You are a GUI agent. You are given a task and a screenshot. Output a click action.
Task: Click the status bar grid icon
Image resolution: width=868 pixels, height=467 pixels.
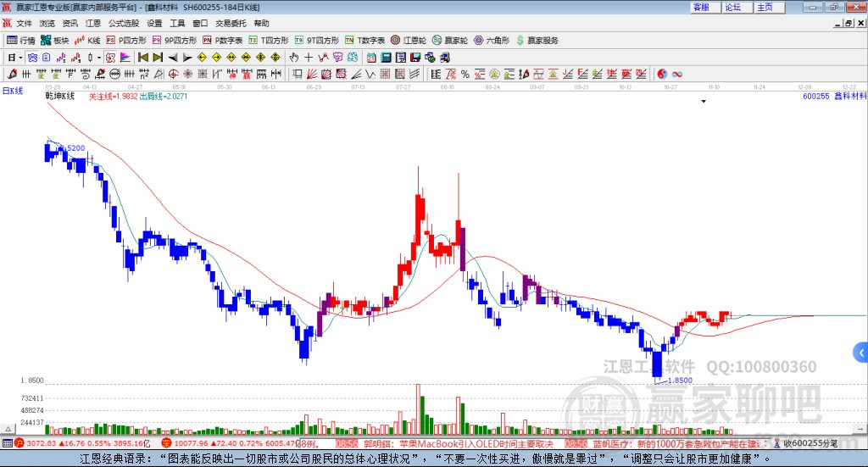(x=7, y=443)
